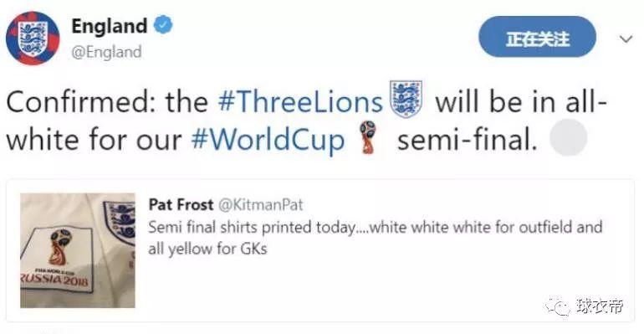This screenshot has height=334, width=644.
Task: Open the Russia 2018 shirt photo thumbnail
Action: tap(78, 250)
